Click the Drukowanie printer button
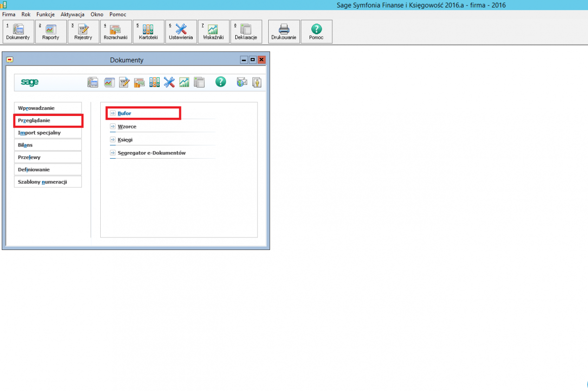The width and height of the screenshot is (588, 391). 284,32
